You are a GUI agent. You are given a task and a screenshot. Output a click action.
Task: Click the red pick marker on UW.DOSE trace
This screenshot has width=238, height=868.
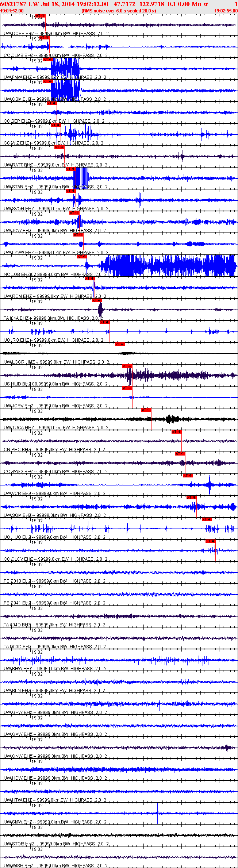click(x=41, y=16)
